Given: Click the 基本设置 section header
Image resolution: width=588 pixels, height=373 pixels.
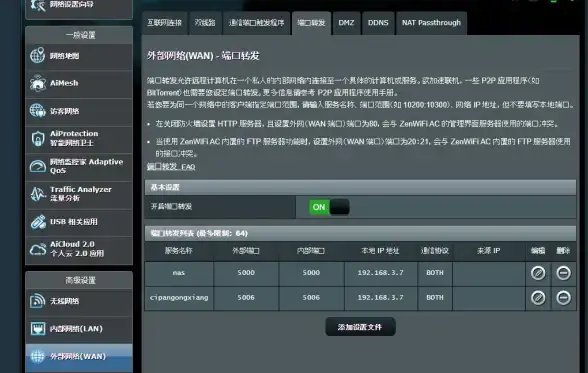Looking at the screenshot, I should coord(360,187).
